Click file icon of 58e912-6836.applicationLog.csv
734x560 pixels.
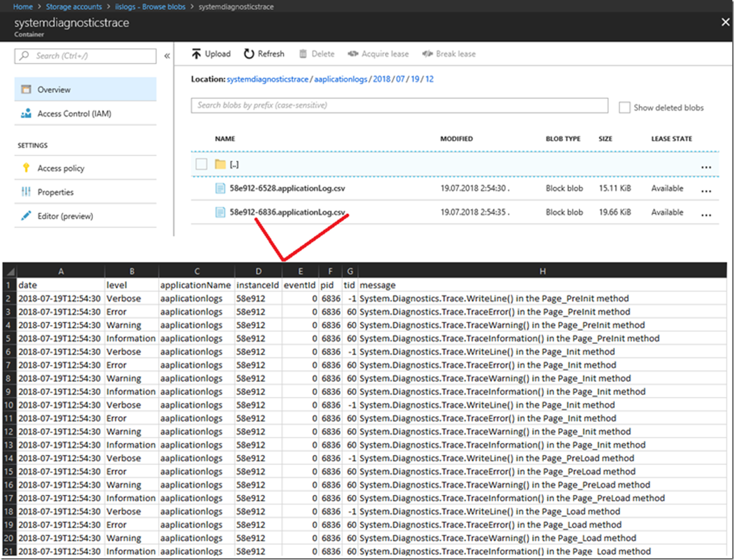click(x=221, y=212)
